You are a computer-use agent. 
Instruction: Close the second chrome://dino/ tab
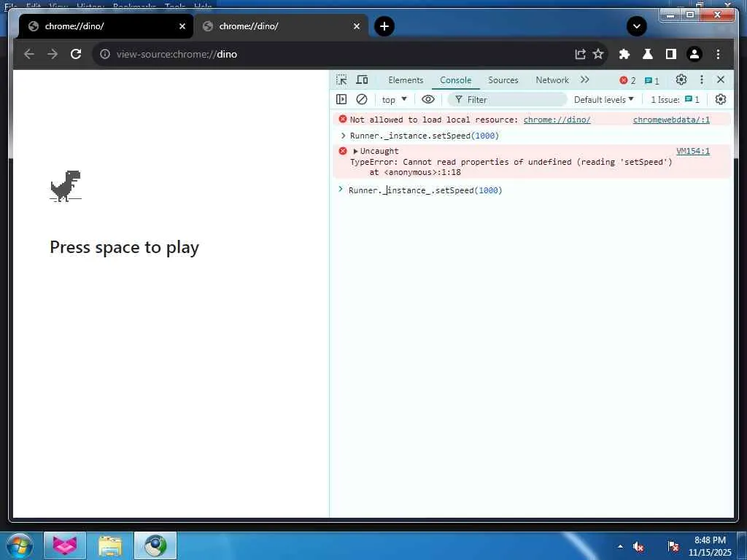click(x=356, y=26)
